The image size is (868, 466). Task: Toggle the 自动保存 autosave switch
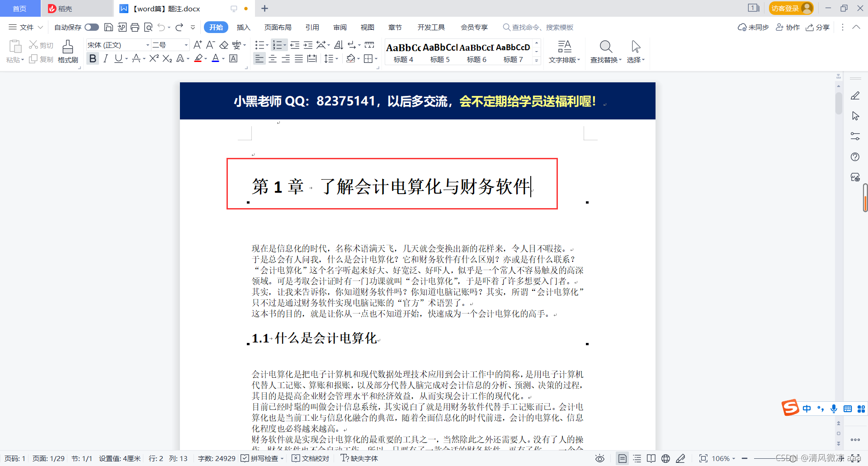tap(91, 27)
